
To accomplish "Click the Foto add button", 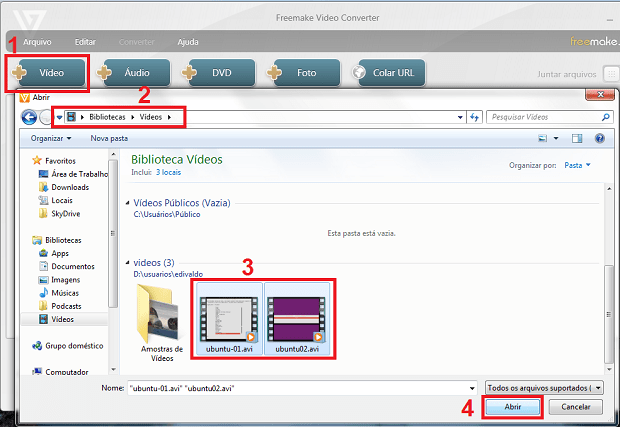I will point(304,73).
